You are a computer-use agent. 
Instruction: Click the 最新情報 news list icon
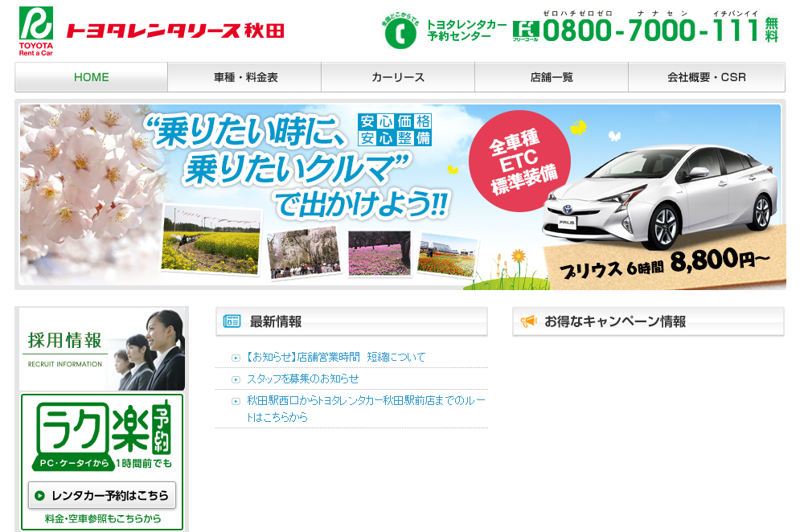(x=232, y=321)
